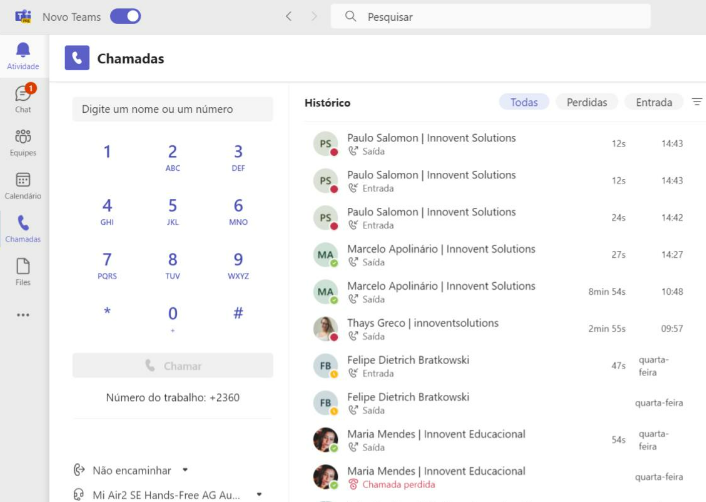Select the Chamadas sidebar icon
This screenshot has height=502, width=706.
(23, 223)
